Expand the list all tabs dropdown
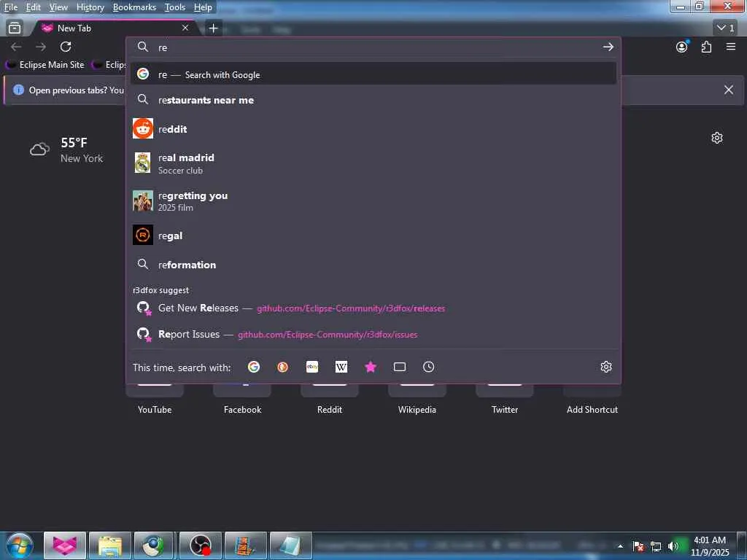The image size is (747, 560). click(x=726, y=28)
